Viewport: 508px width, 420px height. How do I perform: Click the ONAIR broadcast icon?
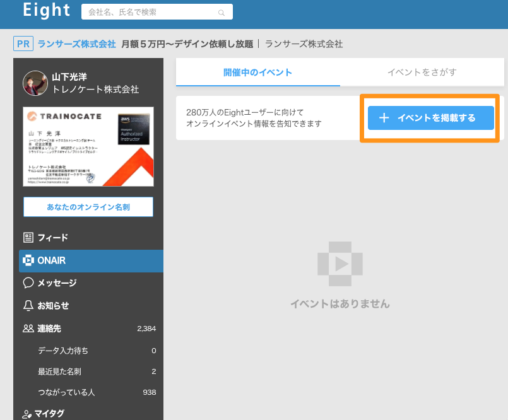28,260
